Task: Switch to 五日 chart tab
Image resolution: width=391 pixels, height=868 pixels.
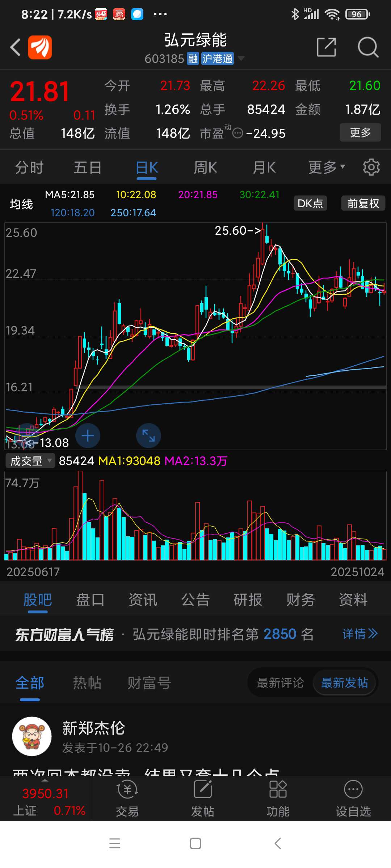Action: point(88,168)
